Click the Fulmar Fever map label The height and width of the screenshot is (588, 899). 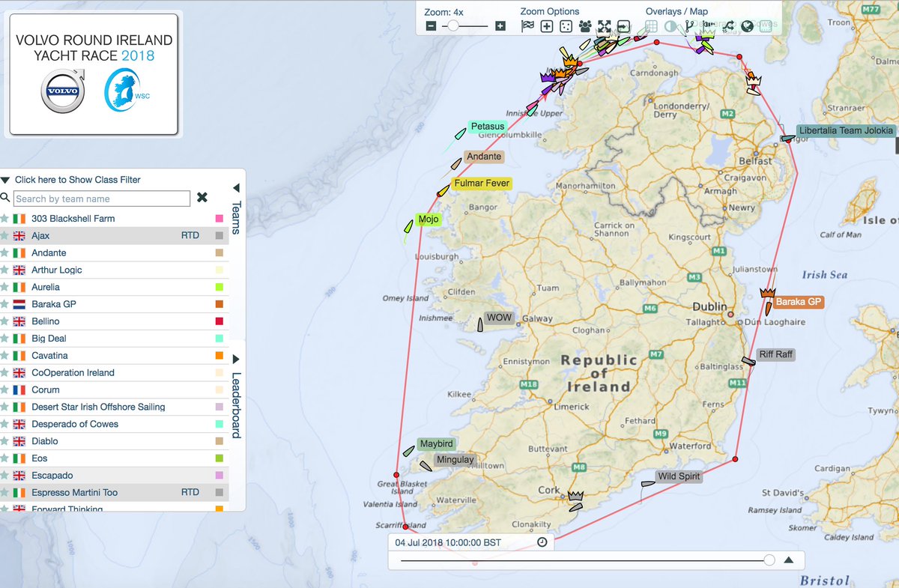[x=482, y=184]
